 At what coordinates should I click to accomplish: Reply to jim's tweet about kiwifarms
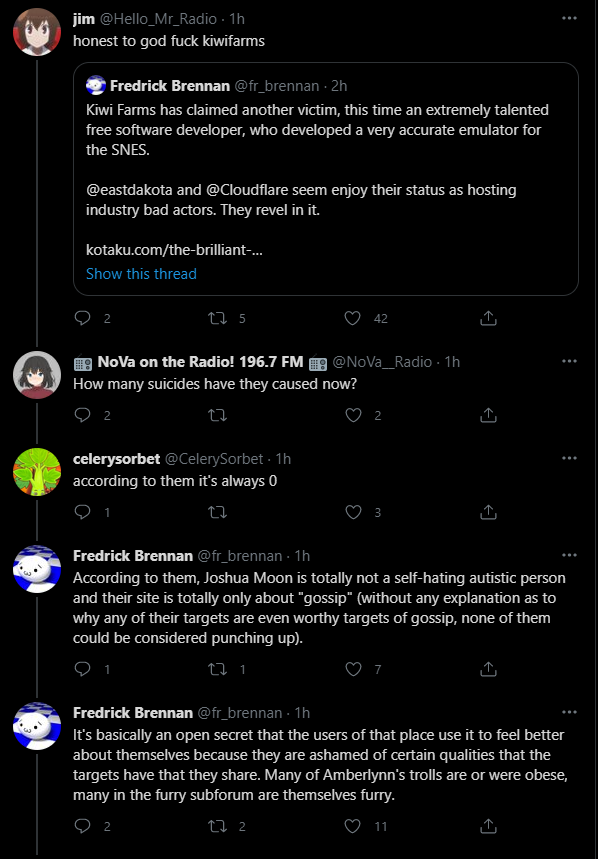(82, 318)
